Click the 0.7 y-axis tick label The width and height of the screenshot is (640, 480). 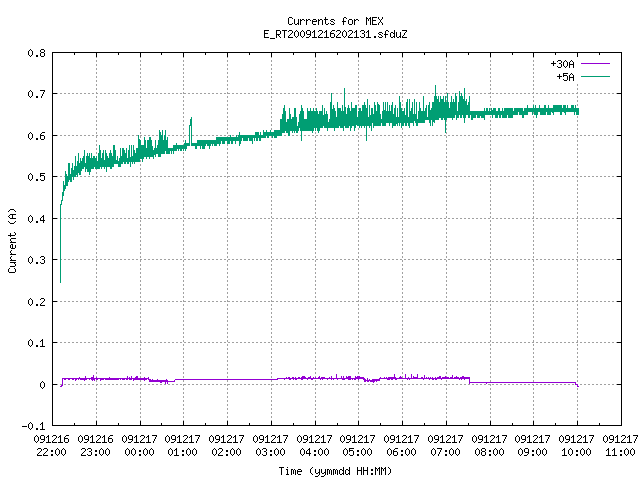(36, 94)
